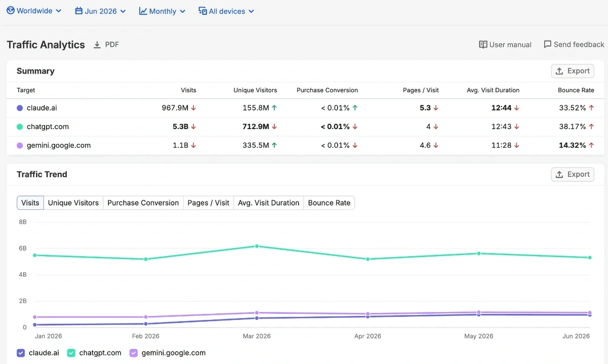Click the red up arrow next to 33.52%
The width and height of the screenshot is (608, 364).
pos(591,108)
